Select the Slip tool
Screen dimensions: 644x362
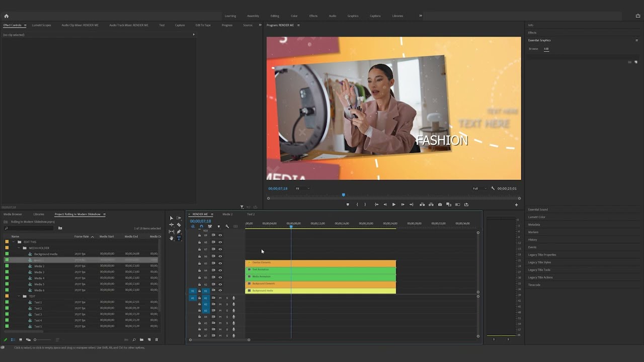(172, 232)
